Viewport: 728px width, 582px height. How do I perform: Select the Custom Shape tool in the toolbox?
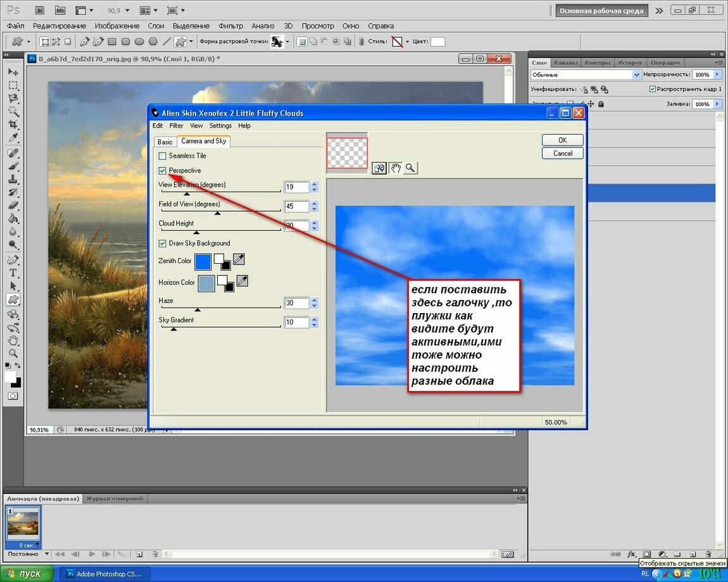13,299
